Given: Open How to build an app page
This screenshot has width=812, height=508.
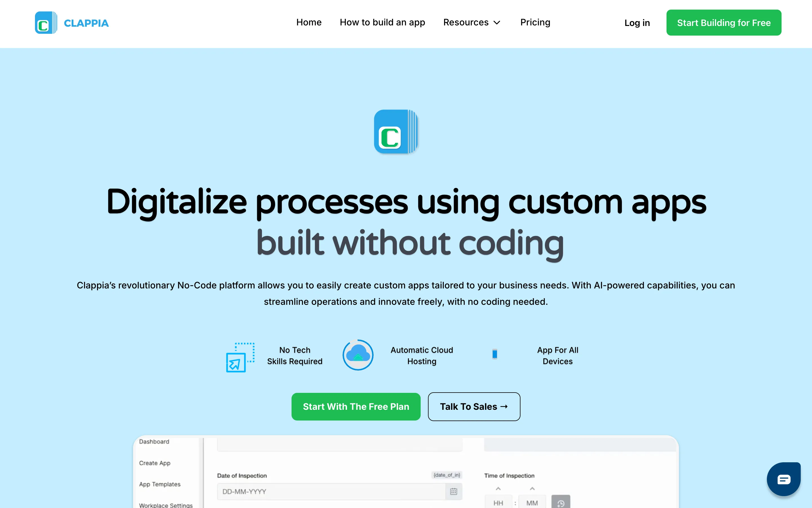Looking at the screenshot, I should click(x=382, y=22).
